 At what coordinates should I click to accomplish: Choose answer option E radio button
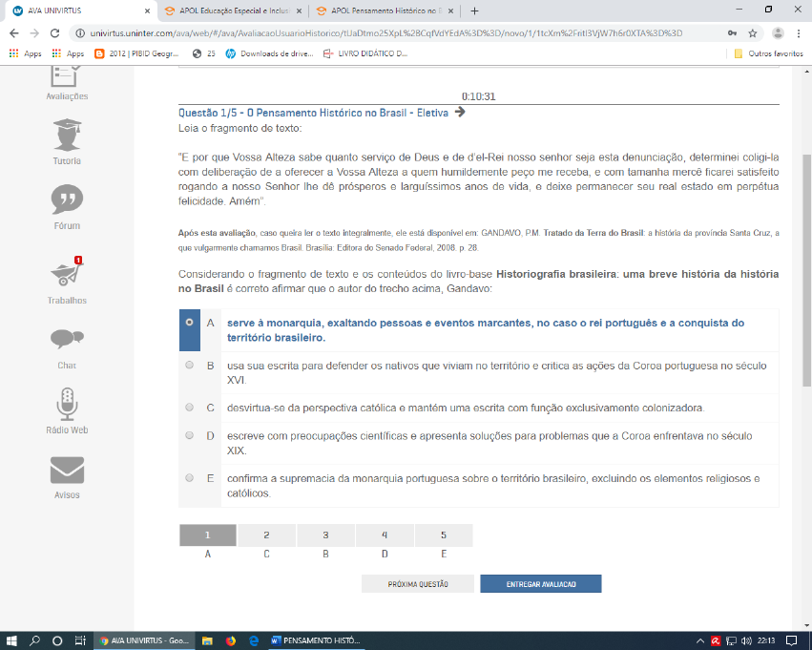(x=189, y=477)
